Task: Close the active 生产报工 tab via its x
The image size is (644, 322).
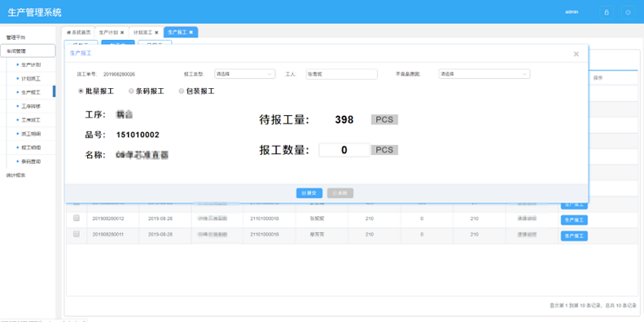Action: (x=191, y=32)
